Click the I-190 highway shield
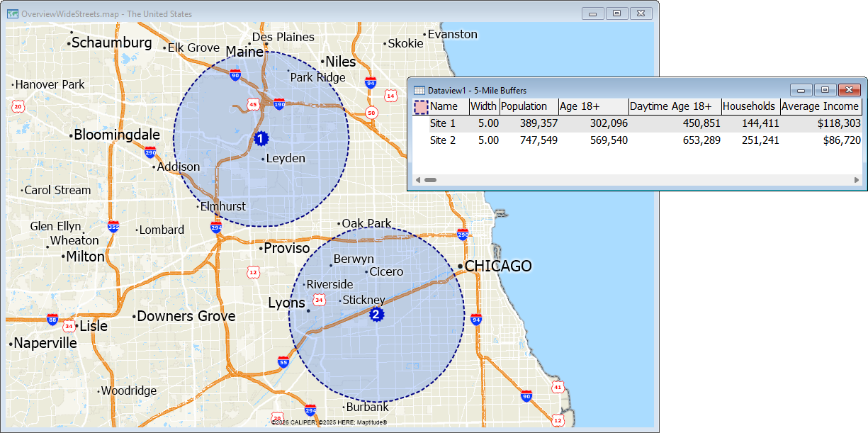 (279, 104)
